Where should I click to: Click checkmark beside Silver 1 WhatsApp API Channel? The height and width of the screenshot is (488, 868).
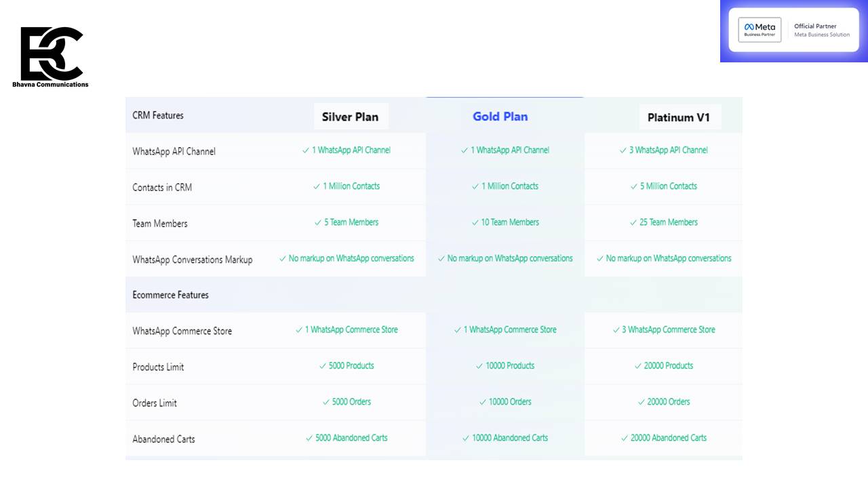[x=306, y=150]
